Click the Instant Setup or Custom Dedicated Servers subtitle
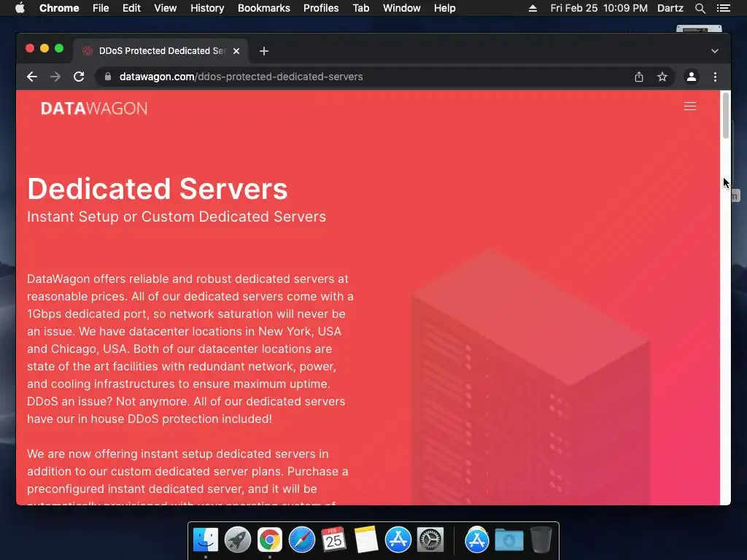Image resolution: width=747 pixels, height=560 pixels. 177,217
